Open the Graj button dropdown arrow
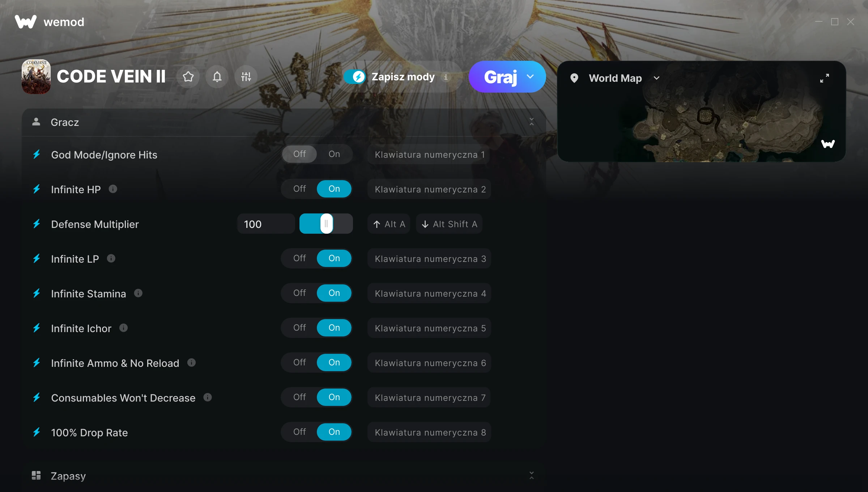868x492 pixels. 530,77
